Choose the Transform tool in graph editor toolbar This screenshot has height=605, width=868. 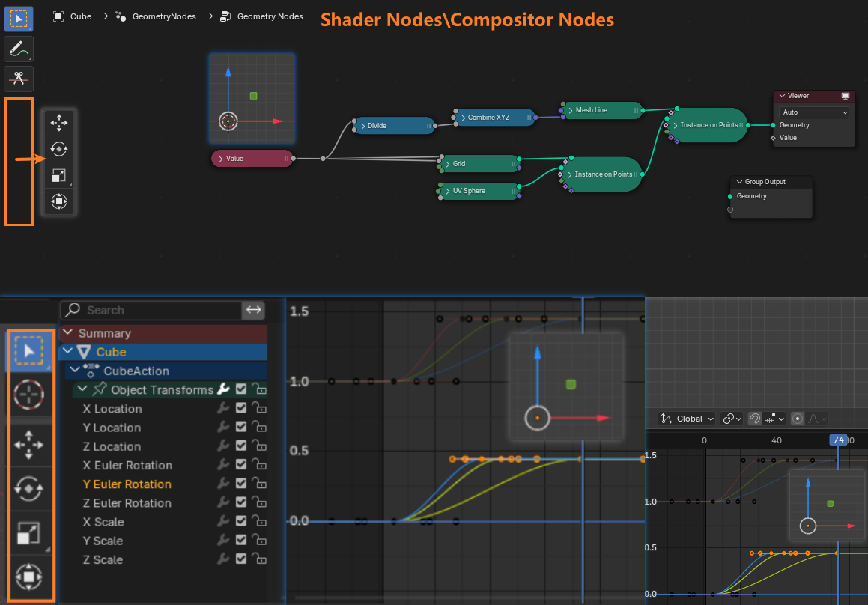point(29,577)
